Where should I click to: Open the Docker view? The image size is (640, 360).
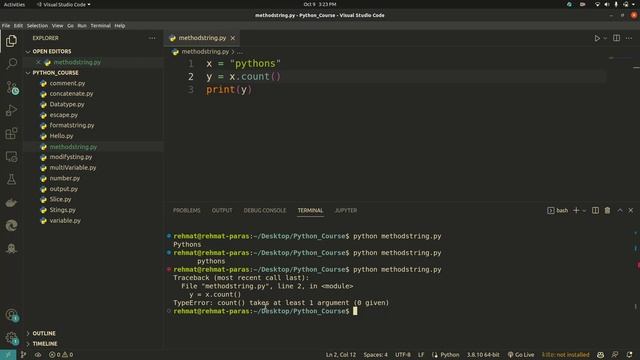click(x=11, y=202)
